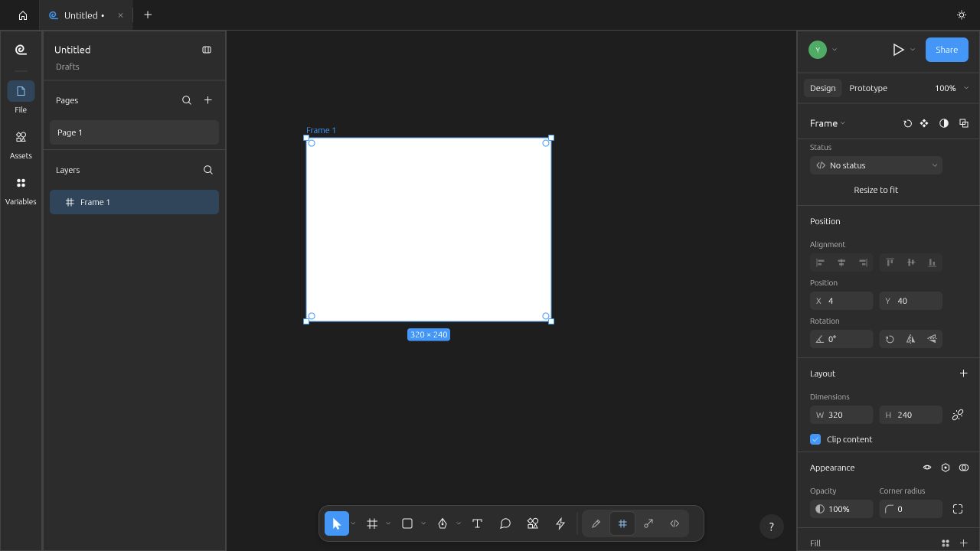This screenshot has width=980, height=551.
Task: Open the 100% zoom dropdown
Action: click(952, 88)
